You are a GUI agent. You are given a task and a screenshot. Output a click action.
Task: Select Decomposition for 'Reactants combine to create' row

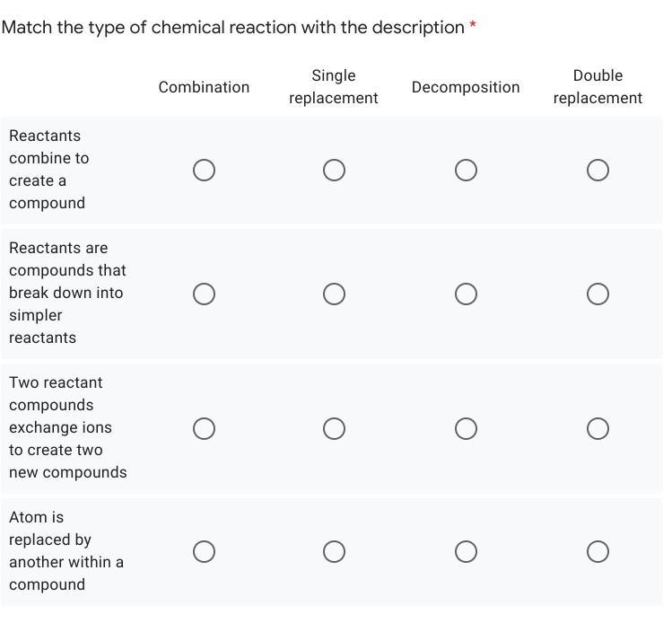(x=466, y=170)
